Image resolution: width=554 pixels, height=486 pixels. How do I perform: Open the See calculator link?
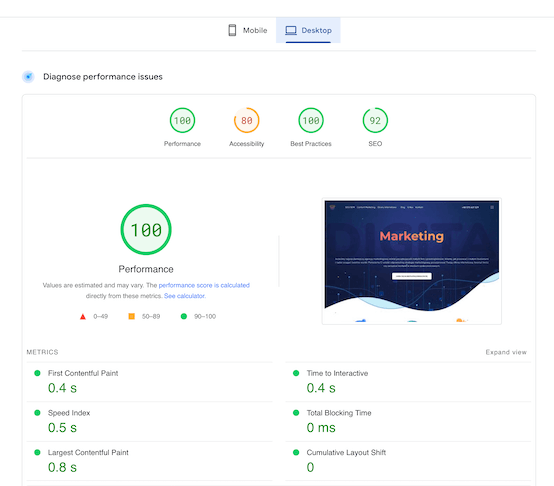[x=184, y=296]
